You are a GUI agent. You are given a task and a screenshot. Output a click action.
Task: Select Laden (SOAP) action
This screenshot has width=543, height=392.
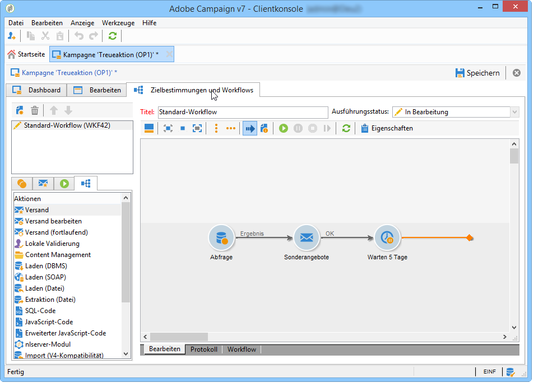[x=67, y=277]
